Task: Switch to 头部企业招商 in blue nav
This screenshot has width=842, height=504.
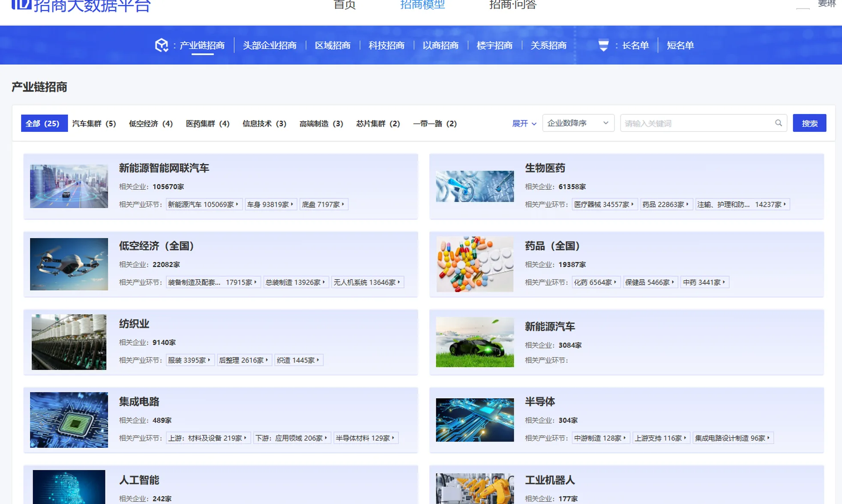Action: pos(270,45)
